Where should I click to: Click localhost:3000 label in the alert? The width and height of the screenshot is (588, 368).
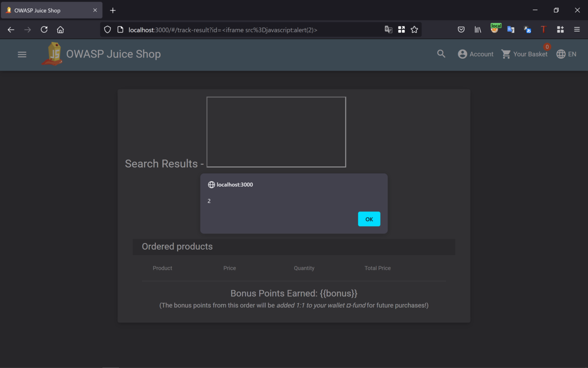point(235,184)
